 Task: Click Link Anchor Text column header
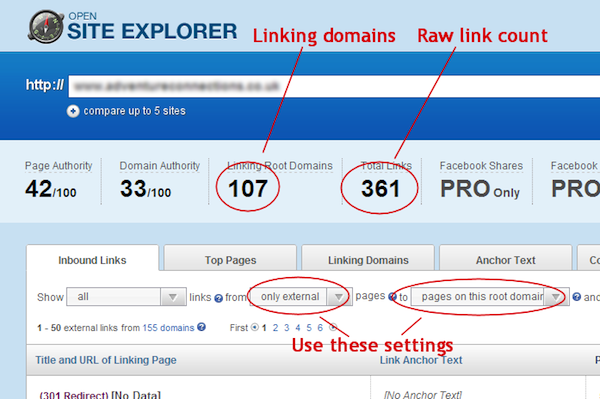(x=421, y=360)
